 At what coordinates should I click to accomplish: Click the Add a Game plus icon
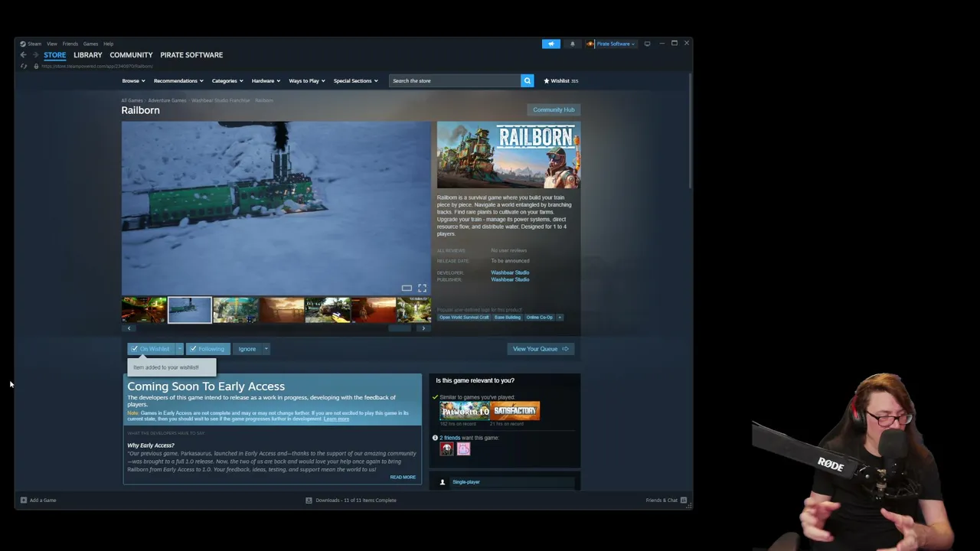24,500
